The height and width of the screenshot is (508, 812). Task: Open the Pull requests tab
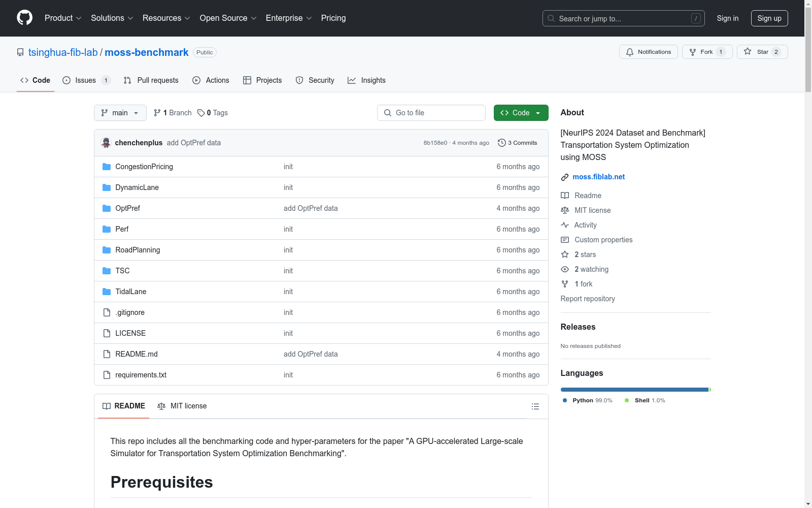(x=151, y=80)
